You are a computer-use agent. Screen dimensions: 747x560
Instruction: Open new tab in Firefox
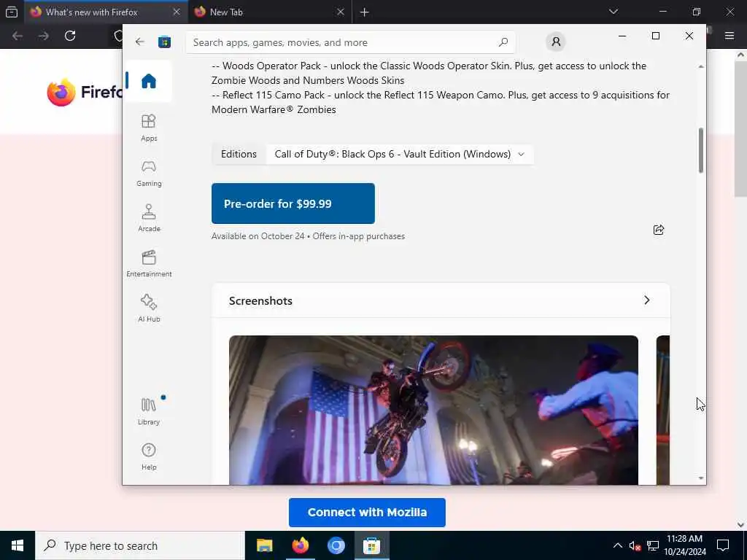pos(365,12)
